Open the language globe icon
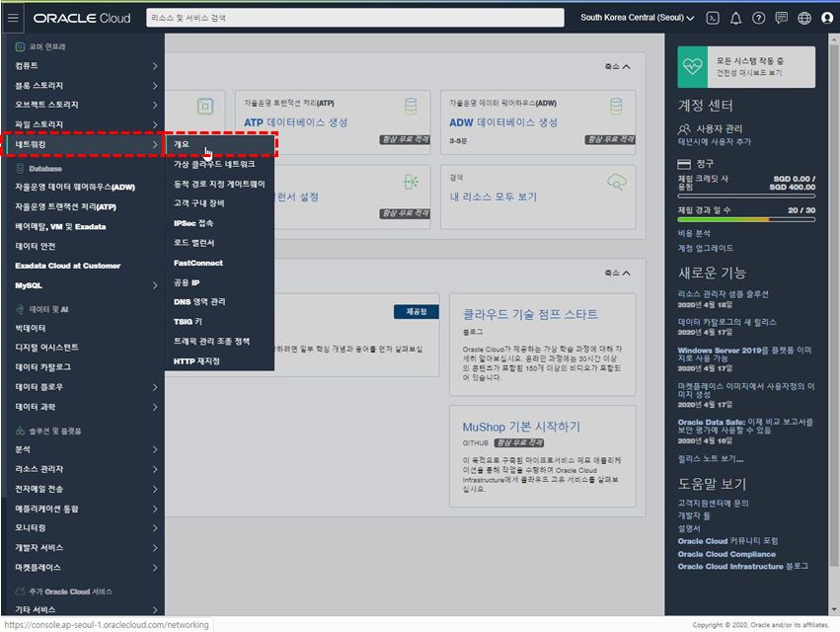The image size is (840, 632). (x=804, y=18)
